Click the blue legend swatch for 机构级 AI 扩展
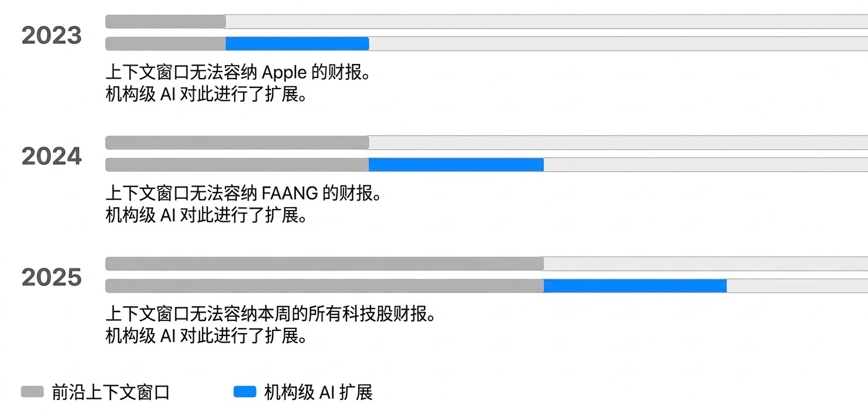868x413 pixels. pyautogui.click(x=245, y=392)
